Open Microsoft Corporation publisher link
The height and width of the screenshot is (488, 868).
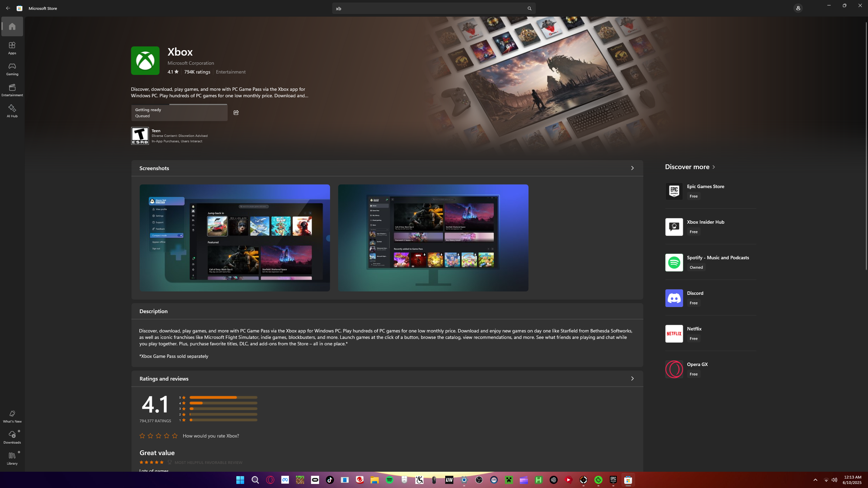[x=191, y=63]
